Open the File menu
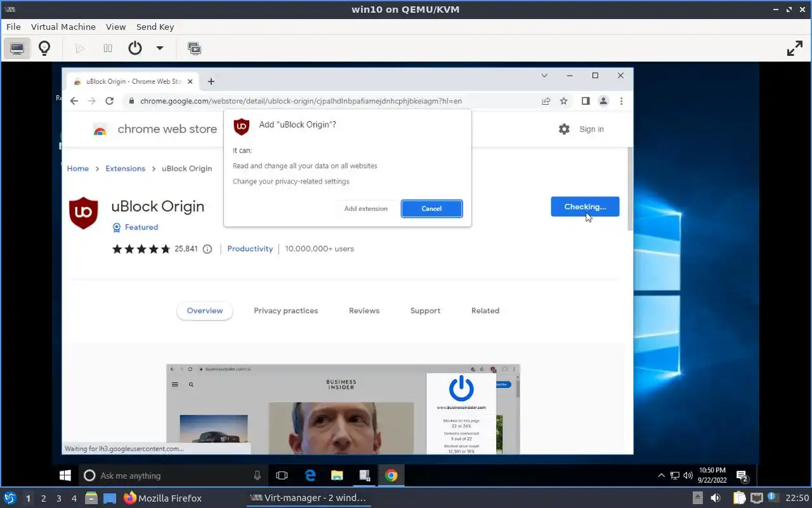812x508 pixels. 13,27
